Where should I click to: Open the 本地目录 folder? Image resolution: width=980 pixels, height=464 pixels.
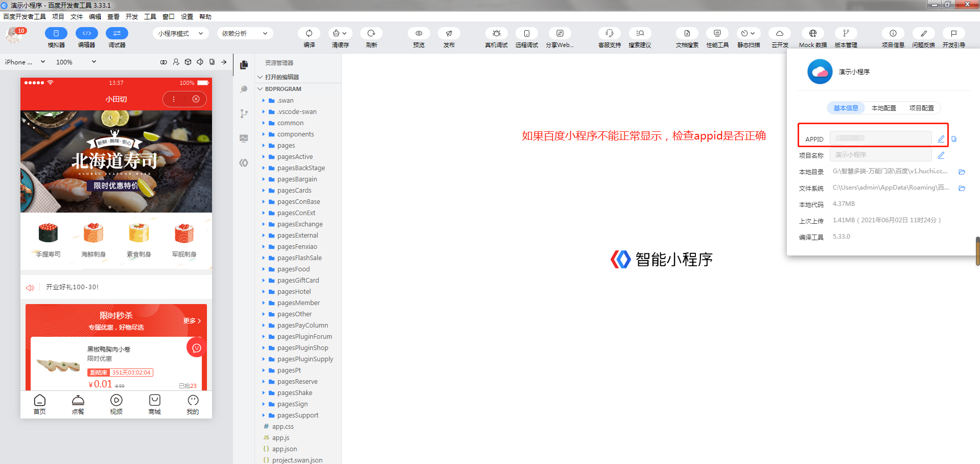962,172
